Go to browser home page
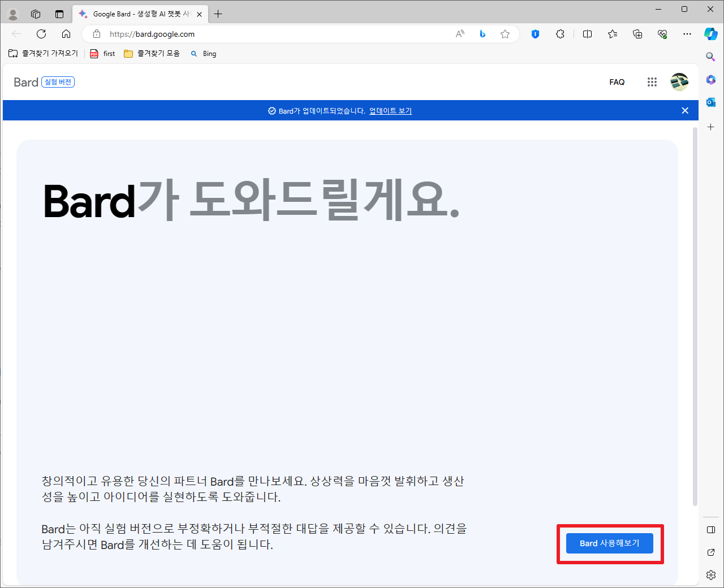 pos(66,34)
